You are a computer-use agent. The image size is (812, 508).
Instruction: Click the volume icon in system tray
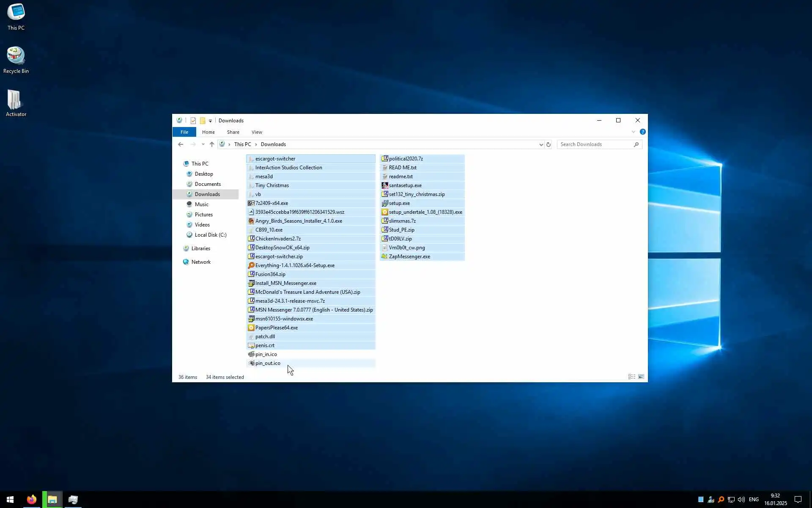click(x=741, y=500)
